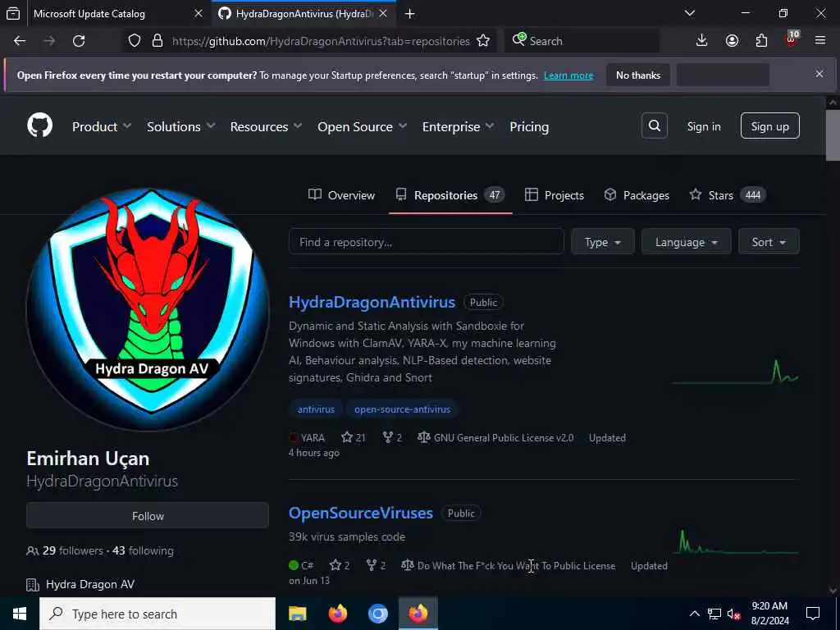Image resolution: width=840 pixels, height=630 pixels.
Task: Expand the Enterprise menu
Action: pos(458,126)
